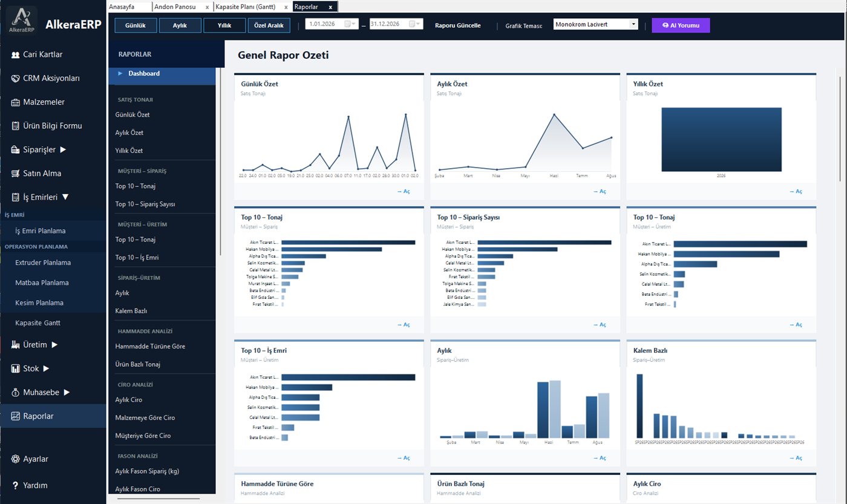Expand the Muhasebe submenu arrow
Screen dimensions: 847x504
pos(67,392)
